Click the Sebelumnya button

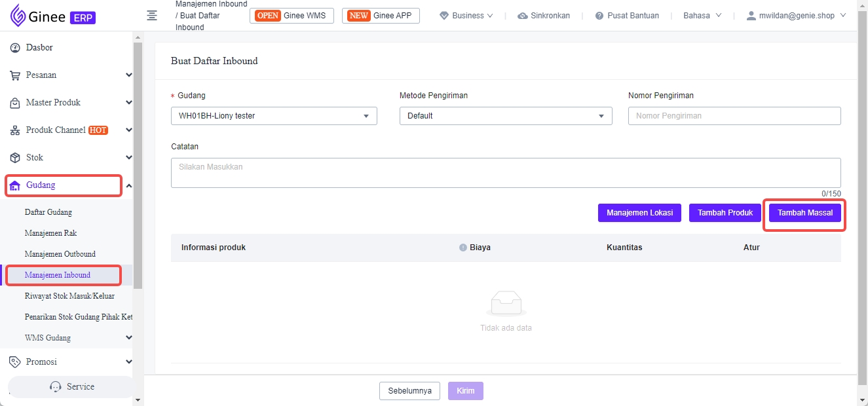tap(409, 391)
